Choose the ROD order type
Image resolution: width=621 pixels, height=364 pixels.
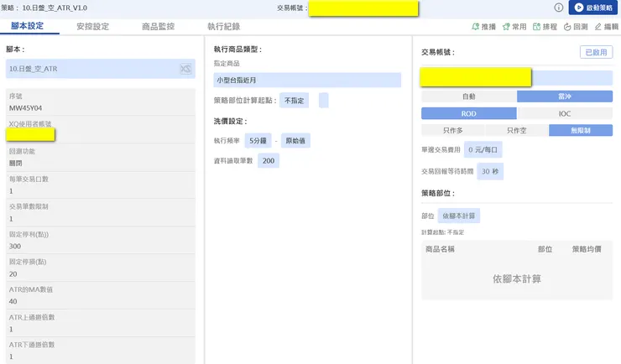(x=469, y=113)
